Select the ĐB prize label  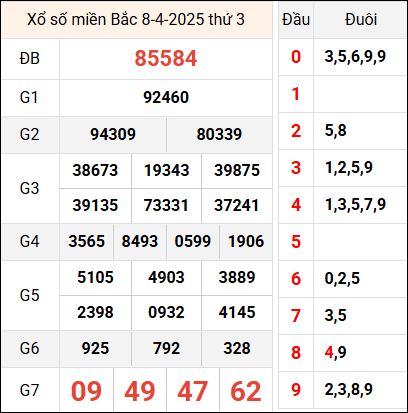[x=30, y=59]
